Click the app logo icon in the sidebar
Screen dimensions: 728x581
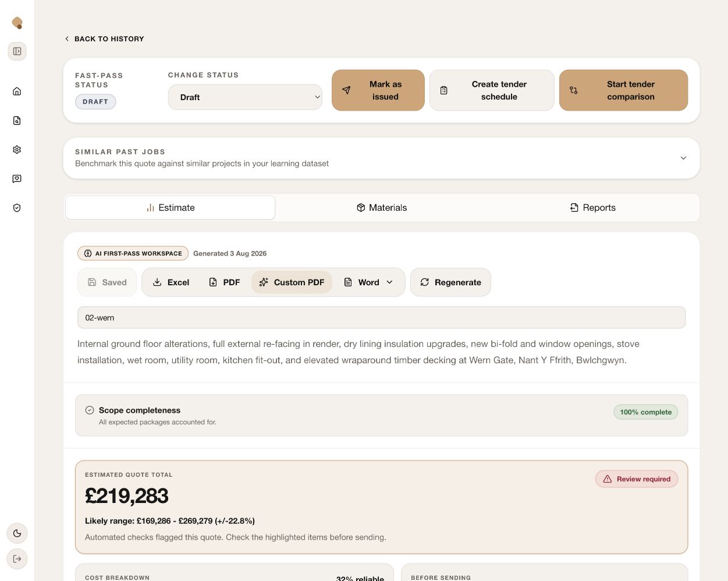[x=17, y=23]
